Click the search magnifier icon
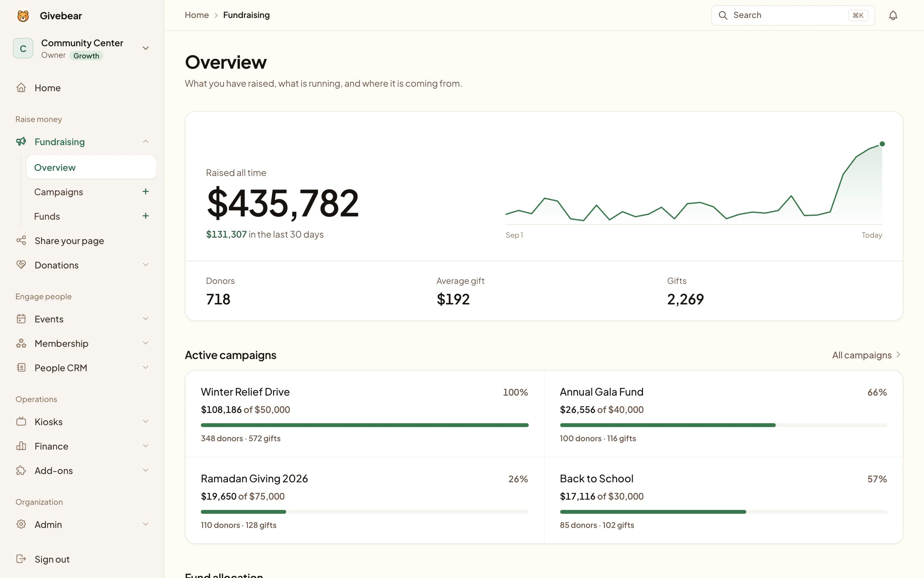 pos(723,15)
